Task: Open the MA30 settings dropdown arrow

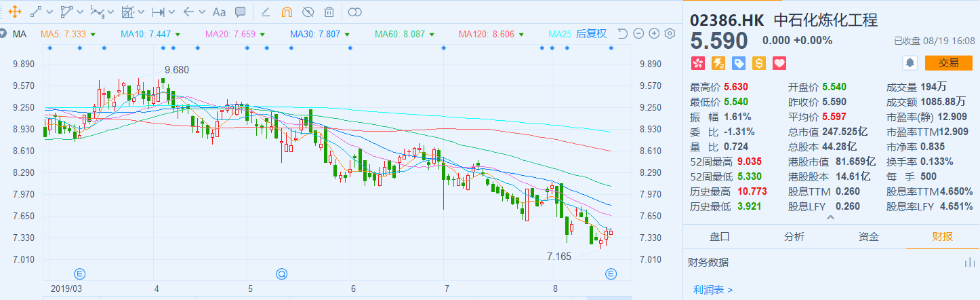Action: (x=347, y=35)
